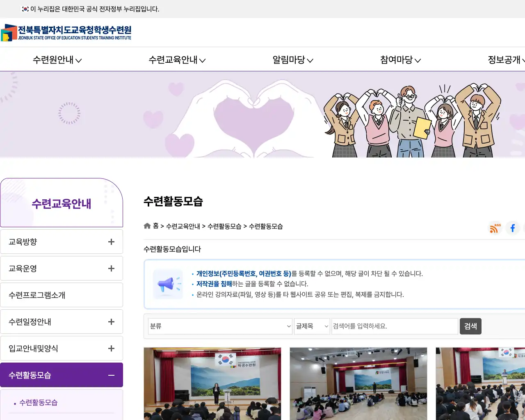Click the 저작권을 침해 notice text
The width and height of the screenshot is (525, 420).
point(214,284)
